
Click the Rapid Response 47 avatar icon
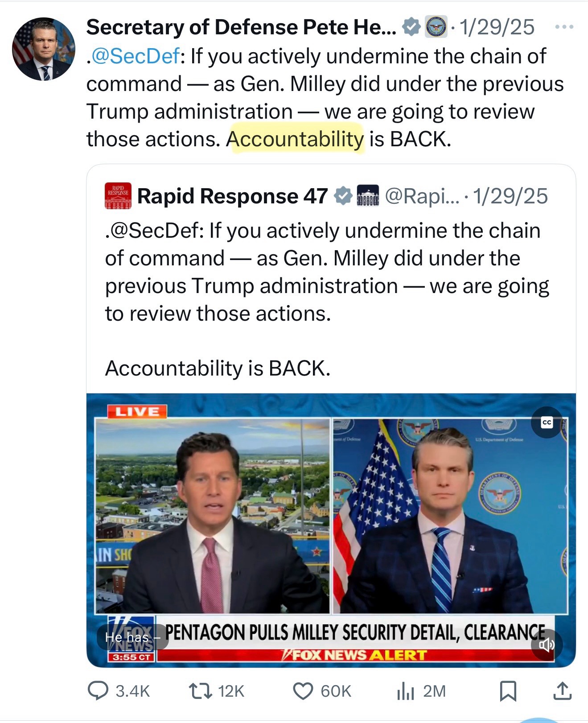pyautogui.click(x=118, y=196)
